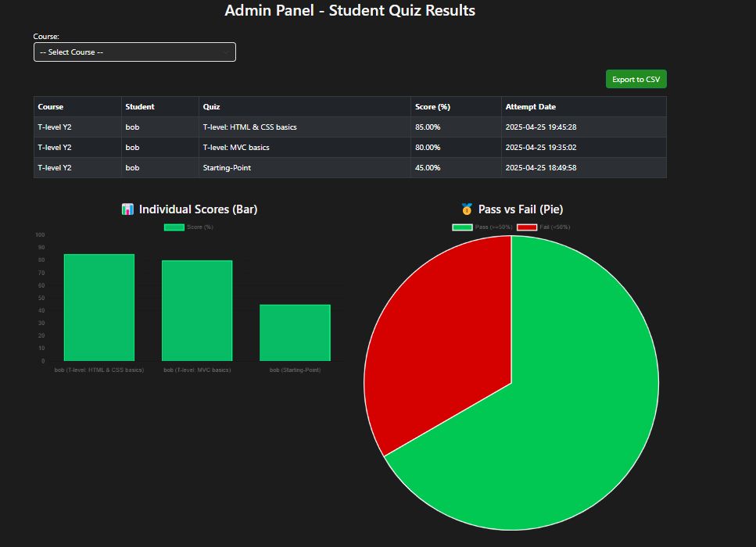Click the student cell in the Starting-Point row

coord(160,168)
